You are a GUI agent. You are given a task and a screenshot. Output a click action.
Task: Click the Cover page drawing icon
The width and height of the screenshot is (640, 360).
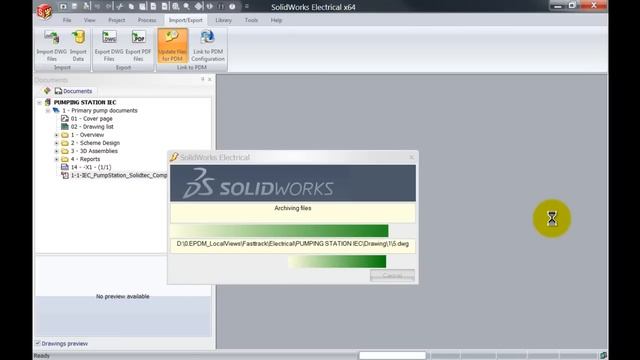[x=64, y=118]
